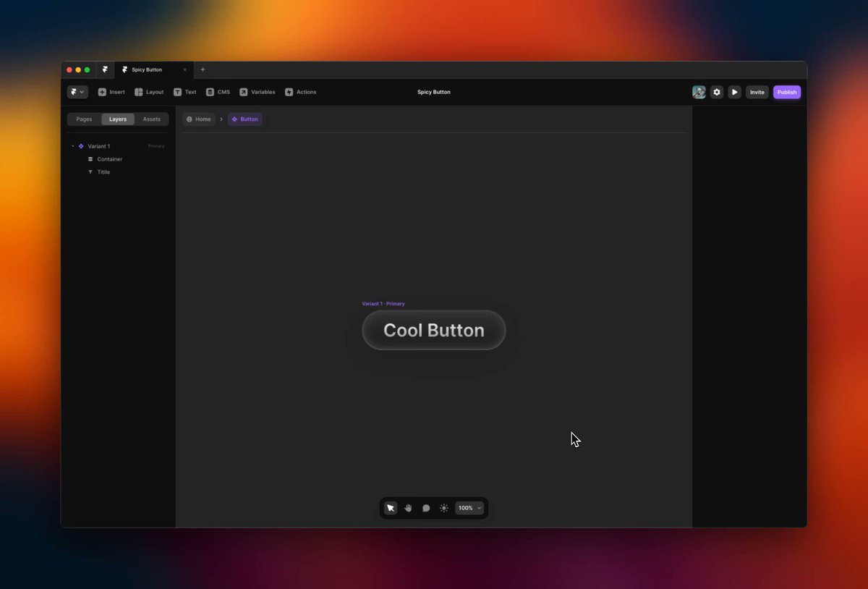Viewport: 868px width, 589px height.
Task: Select the Text tool in toolbar
Action: pos(184,92)
